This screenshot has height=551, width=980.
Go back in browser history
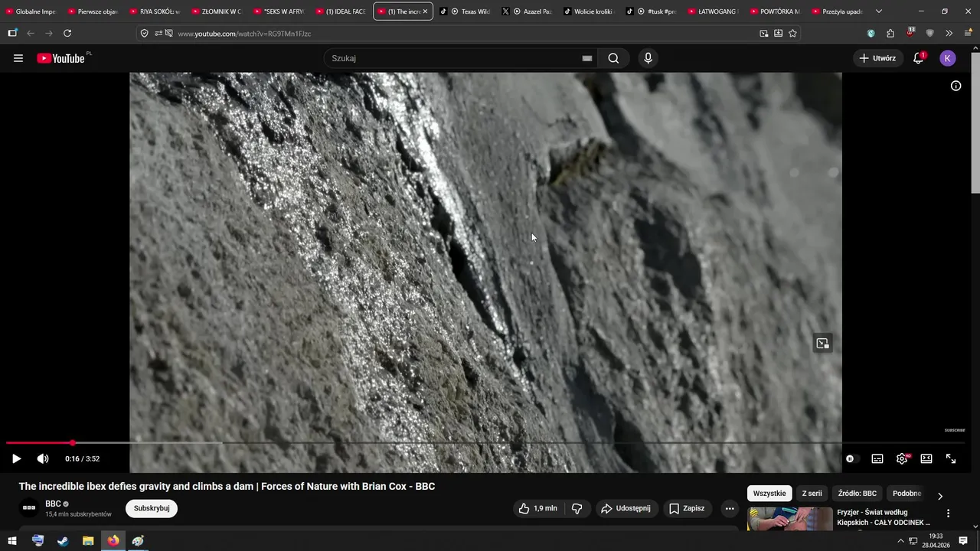click(31, 33)
